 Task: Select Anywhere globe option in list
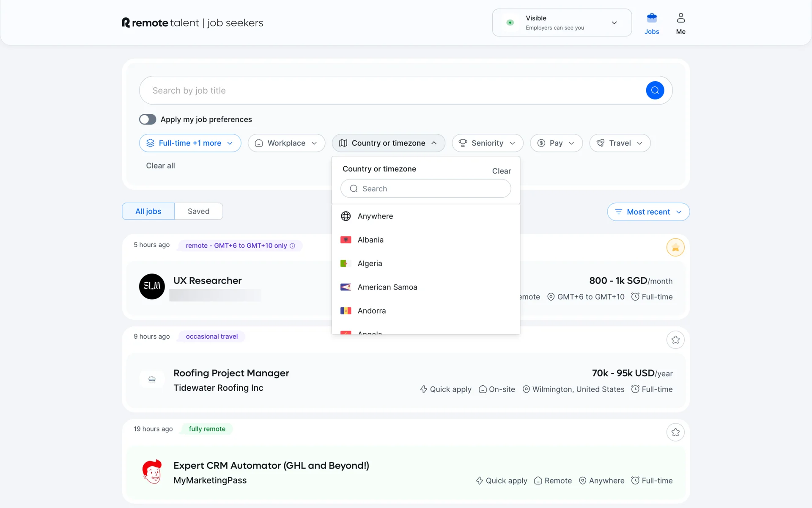click(x=375, y=216)
